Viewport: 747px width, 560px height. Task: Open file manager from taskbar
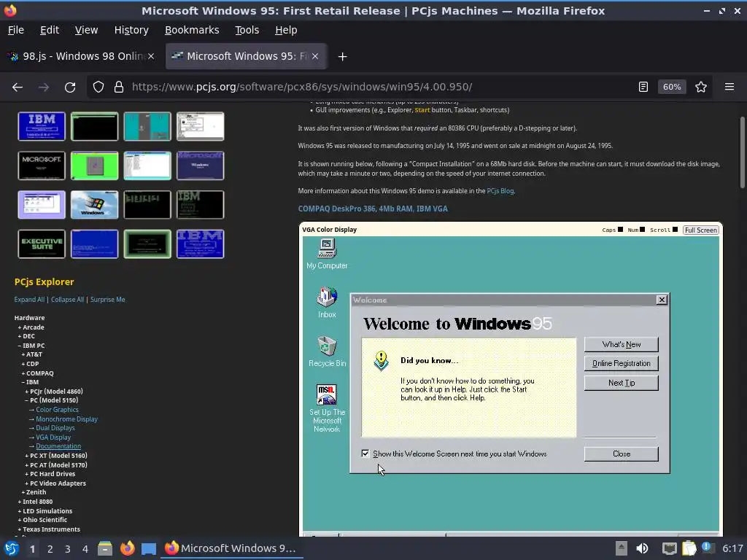pyautogui.click(x=105, y=548)
